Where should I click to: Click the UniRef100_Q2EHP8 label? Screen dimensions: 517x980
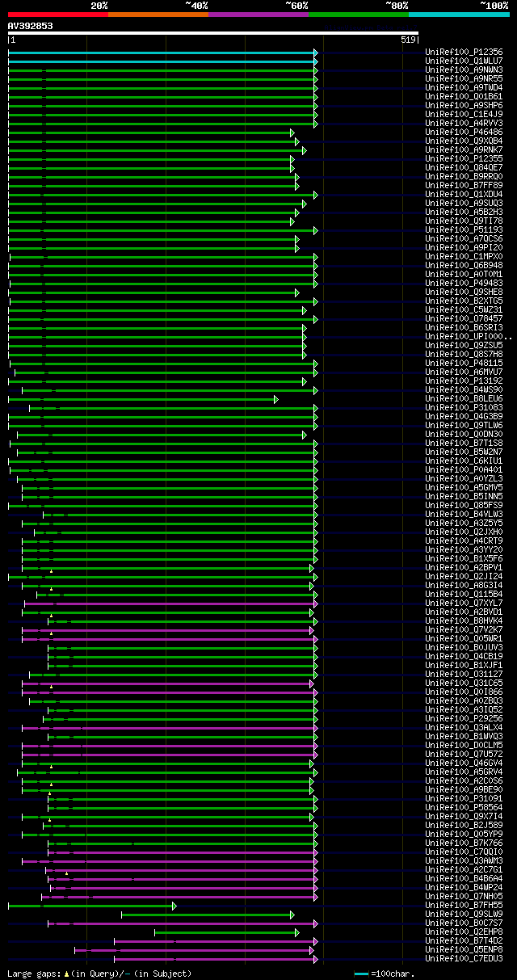(464, 932)
